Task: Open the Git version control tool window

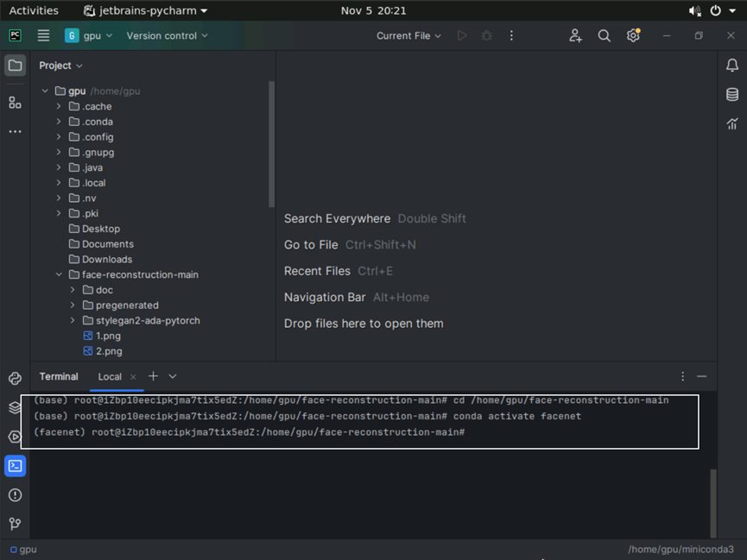Action: 16,524
